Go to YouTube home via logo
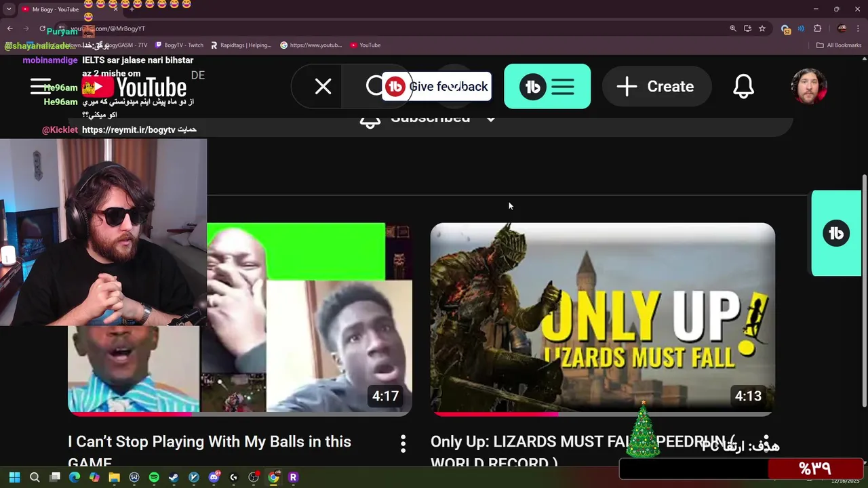The image size is (868, 488). coord(134,87)
